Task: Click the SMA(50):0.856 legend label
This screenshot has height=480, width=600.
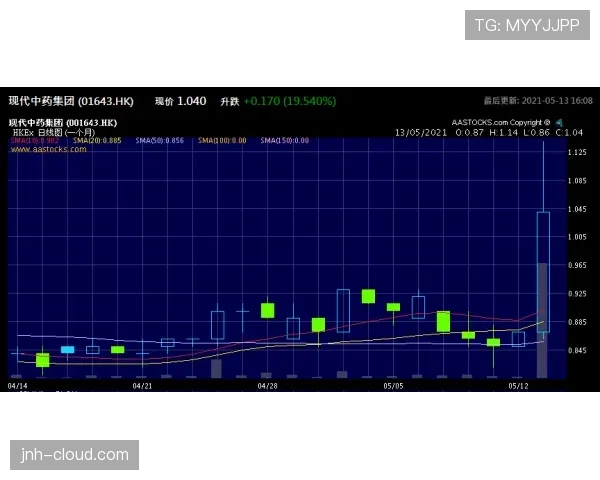Action: point(160,140)
